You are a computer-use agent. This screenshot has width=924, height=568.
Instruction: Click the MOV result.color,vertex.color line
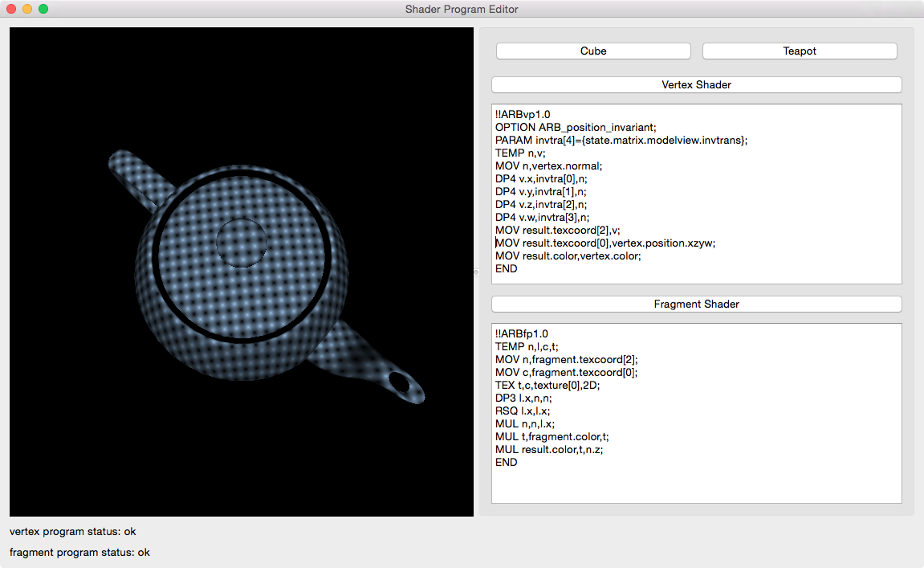(x=568, y=256)
